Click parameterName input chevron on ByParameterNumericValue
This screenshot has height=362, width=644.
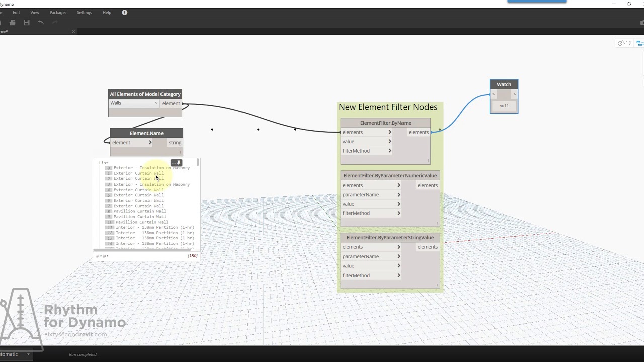point(399,195)
